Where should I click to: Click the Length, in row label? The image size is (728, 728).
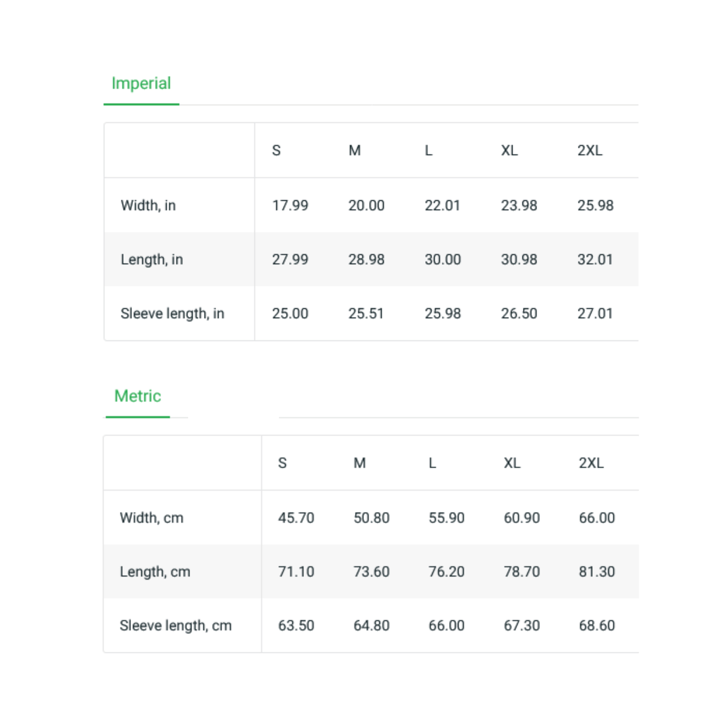click(x=152, y=259)
